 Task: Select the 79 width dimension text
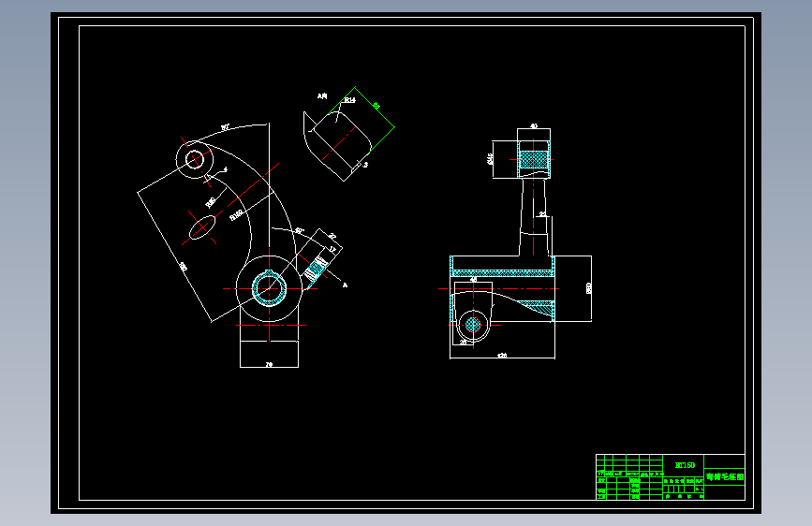(269, 364)
